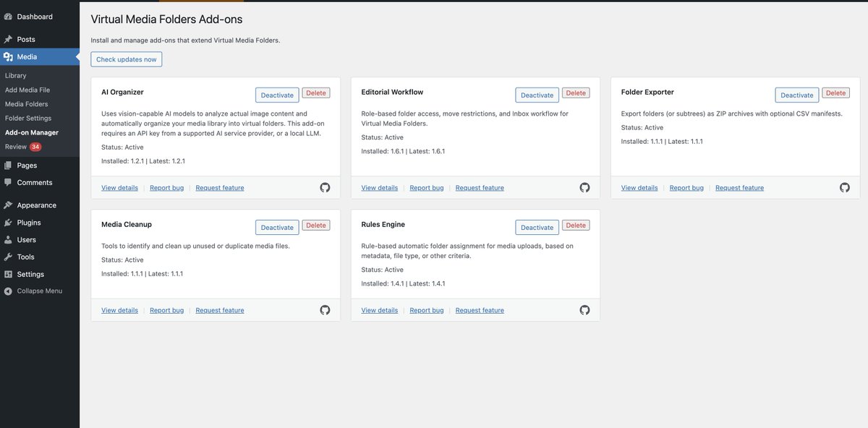The height and width of the screenshot is (428, 868).
Task: Click the 'AI Organizer' card title
Action: click(122, 93)
